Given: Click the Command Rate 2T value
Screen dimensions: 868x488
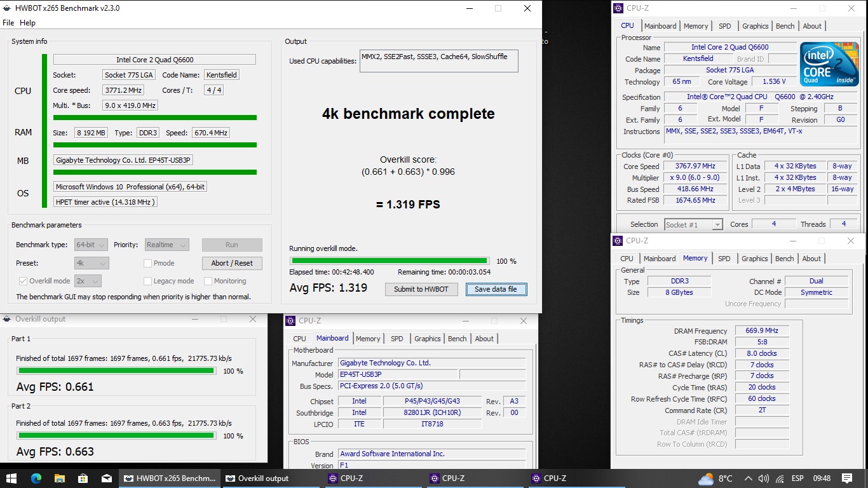Looking at the screenshot, I should pos(762,410).
